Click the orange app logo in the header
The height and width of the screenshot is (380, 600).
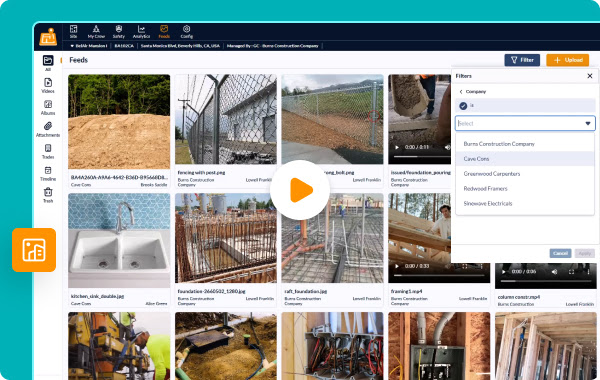48,37
